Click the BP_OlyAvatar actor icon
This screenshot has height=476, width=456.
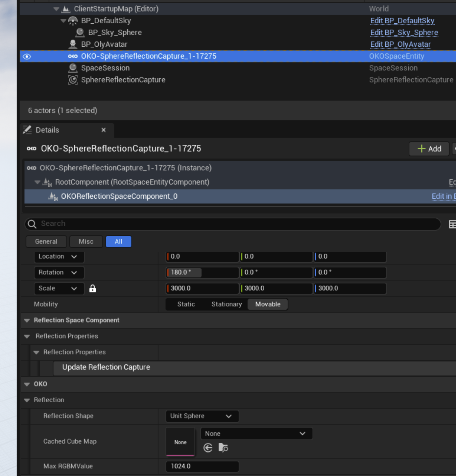pyautogui.click(x=73, y=44)
